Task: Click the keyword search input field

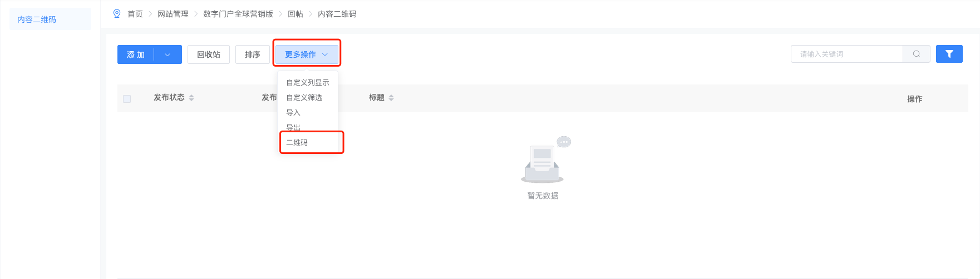Action: pos(846,54)
